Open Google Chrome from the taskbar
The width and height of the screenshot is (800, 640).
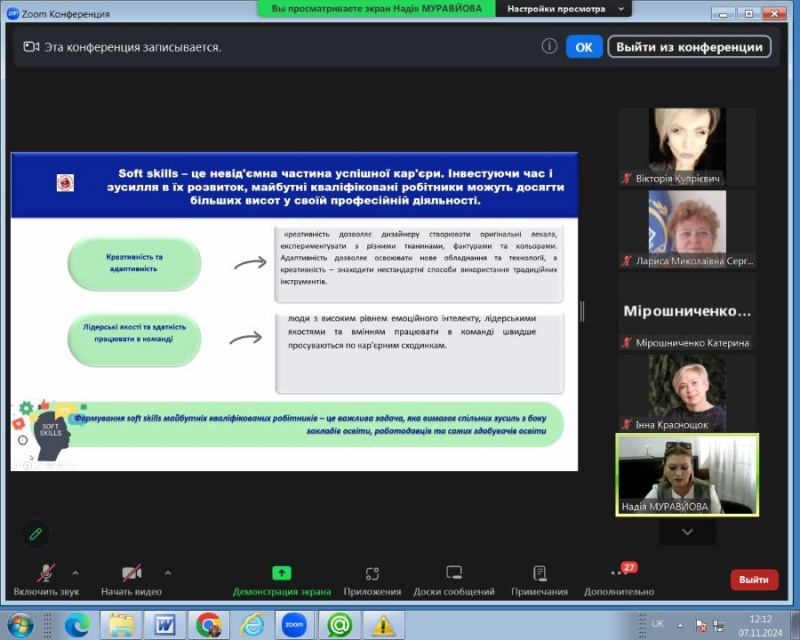coord(208,625)
